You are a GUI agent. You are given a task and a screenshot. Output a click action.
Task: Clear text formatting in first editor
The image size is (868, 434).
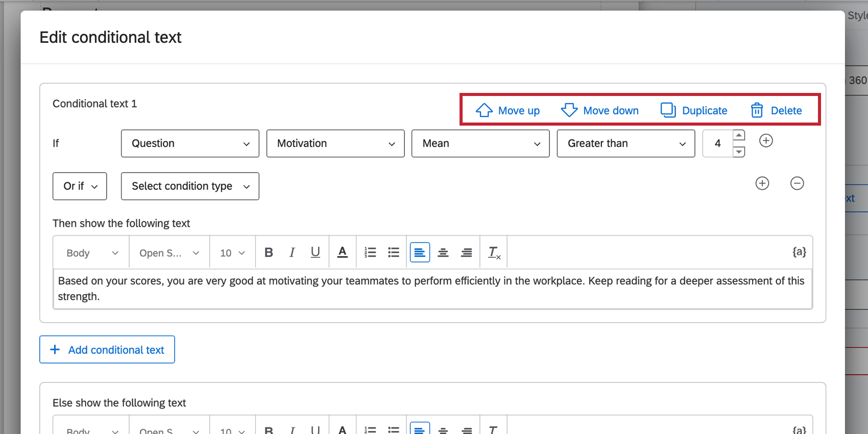coord(494,252)
